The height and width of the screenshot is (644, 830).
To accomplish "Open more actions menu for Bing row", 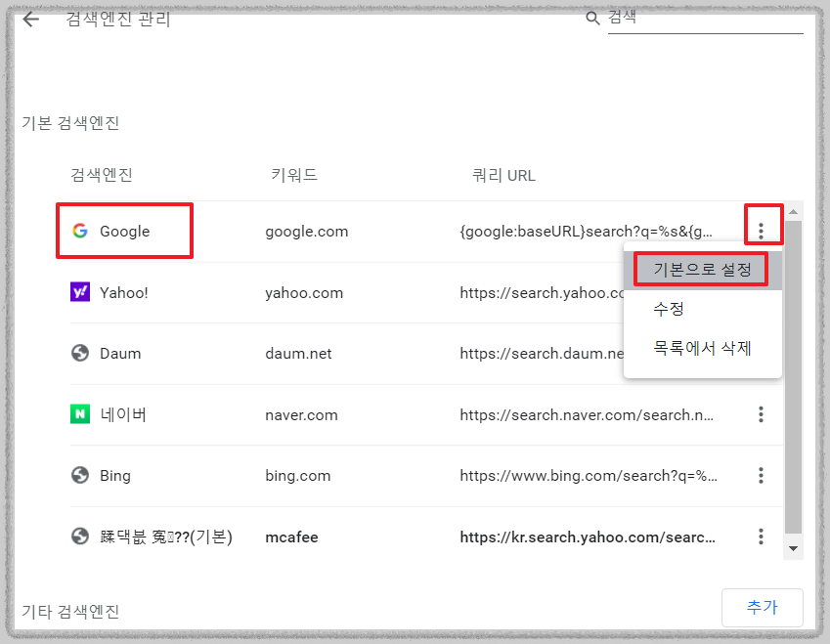I will pyautogui.click(x=761, y=475).
